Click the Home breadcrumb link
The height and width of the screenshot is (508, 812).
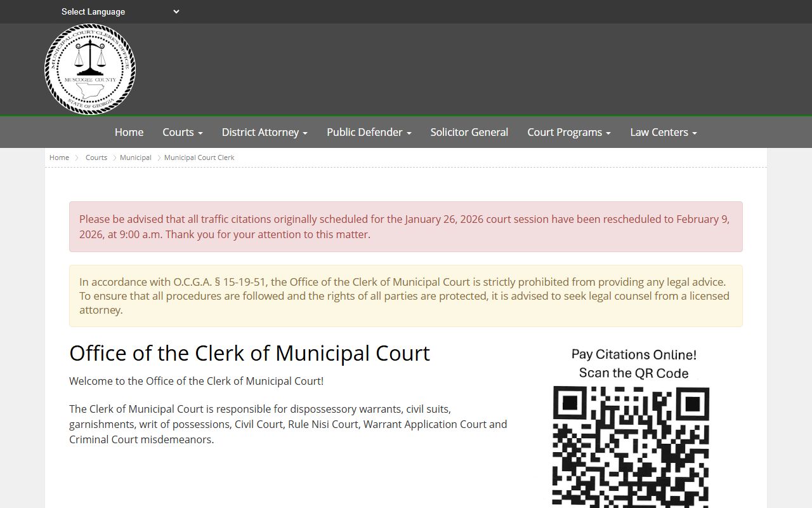coord(59,157)
